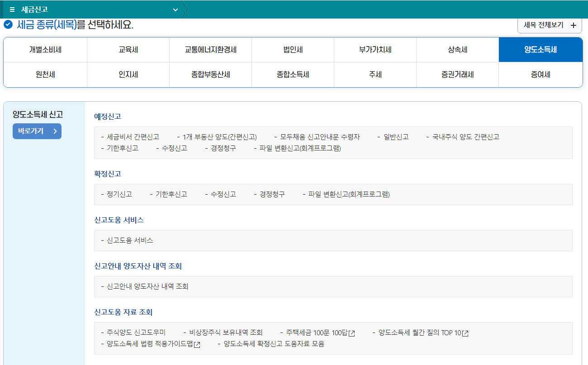Open 수정신고 under 확정신고
This screenshot has width=588, height=365.
(x=223, y=194)
